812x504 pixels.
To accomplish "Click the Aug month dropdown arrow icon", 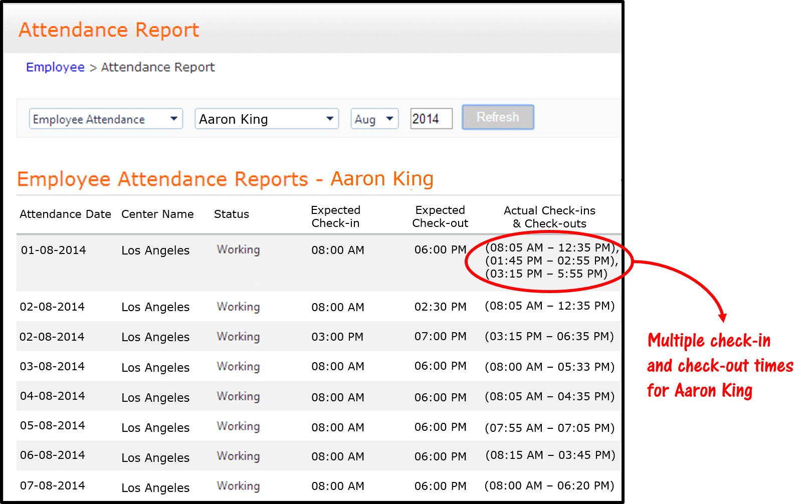I will [388, 118].
